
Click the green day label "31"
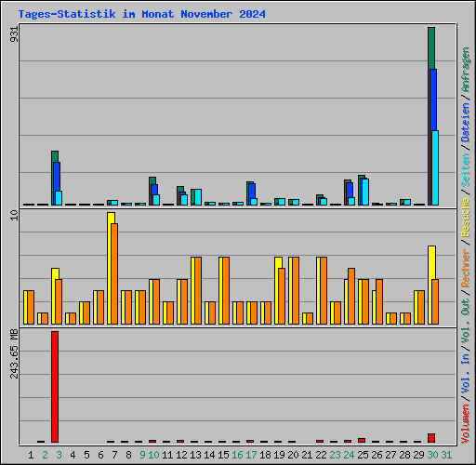click(446, 455)
